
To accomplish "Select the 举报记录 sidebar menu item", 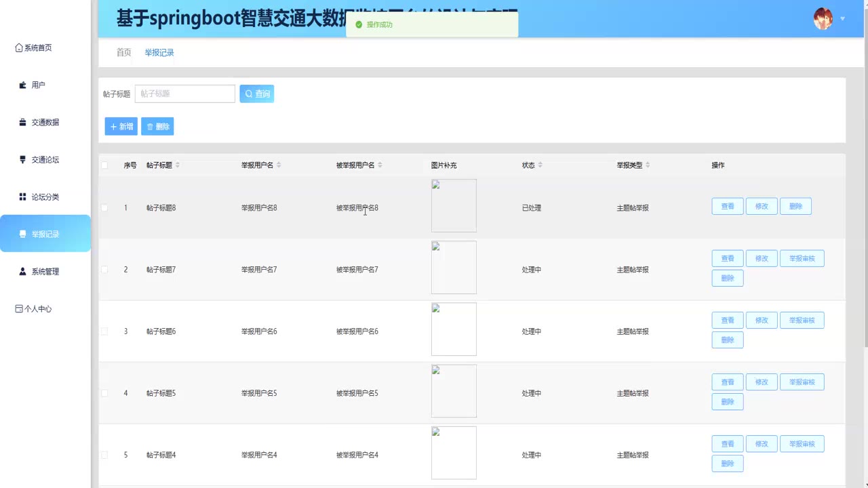I will pos(45,234).
